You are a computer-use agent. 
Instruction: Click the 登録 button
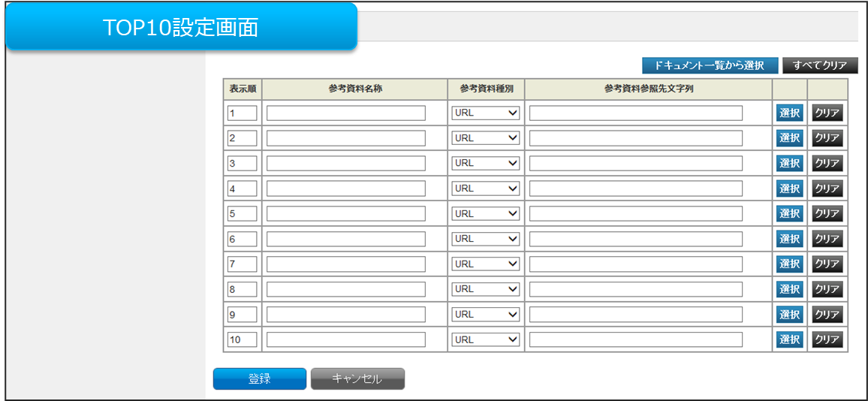(x=259, y=379)
